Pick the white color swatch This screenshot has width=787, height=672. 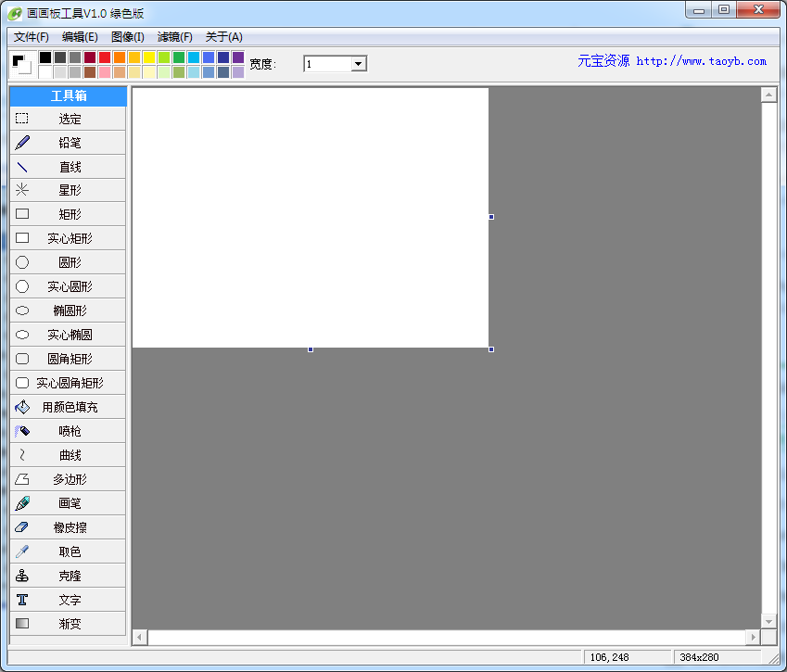(x=45, y=72)
